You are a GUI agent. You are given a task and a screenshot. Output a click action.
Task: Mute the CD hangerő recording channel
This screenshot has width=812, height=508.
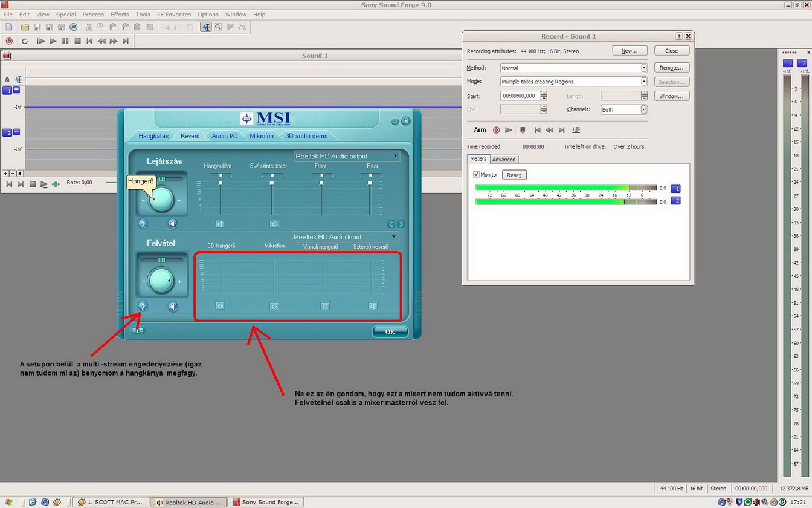(x=220, y=306)
